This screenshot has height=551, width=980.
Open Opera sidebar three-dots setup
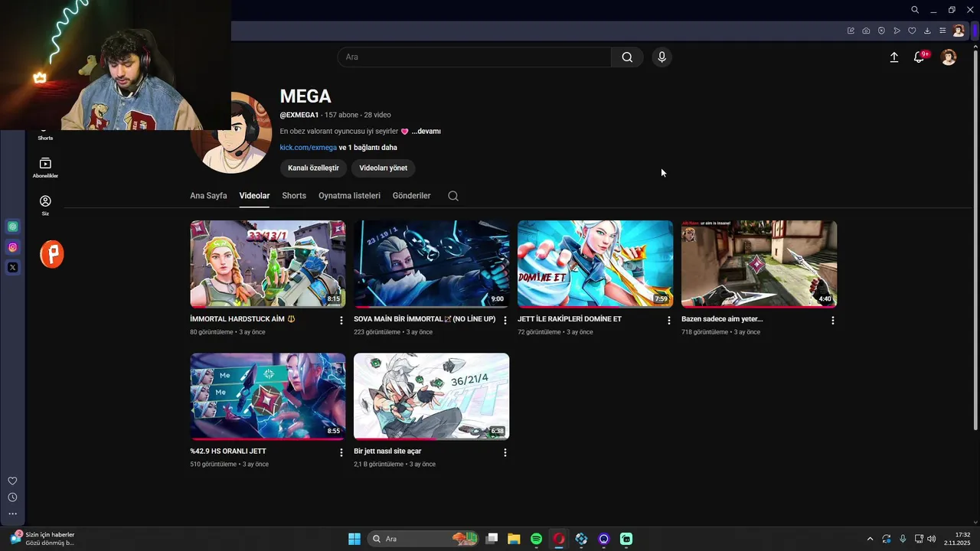click(x=12, y=514)
